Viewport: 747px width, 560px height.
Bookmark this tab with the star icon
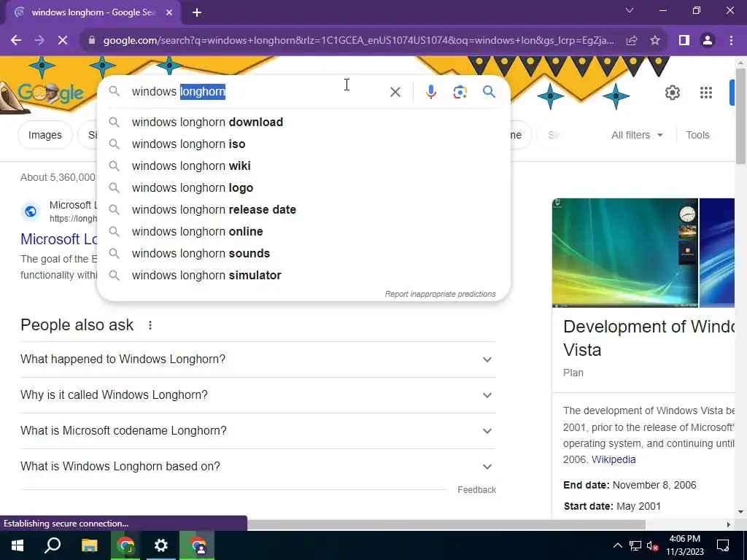[x=655, y=41]
